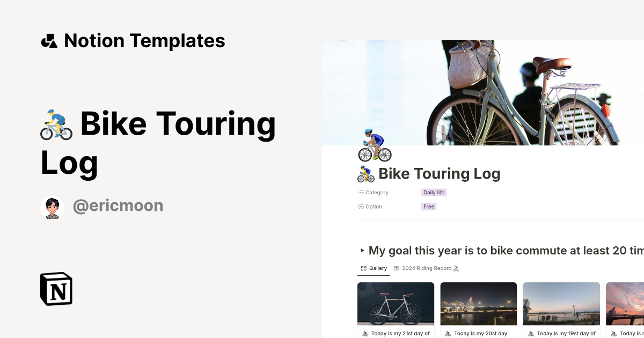
Task: Open the @ericmoon profile link
Action: point(118,205)
